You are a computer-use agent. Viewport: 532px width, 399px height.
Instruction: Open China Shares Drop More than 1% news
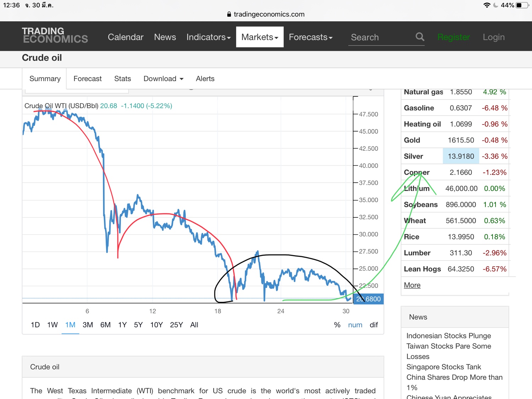(x=454, y=382)
